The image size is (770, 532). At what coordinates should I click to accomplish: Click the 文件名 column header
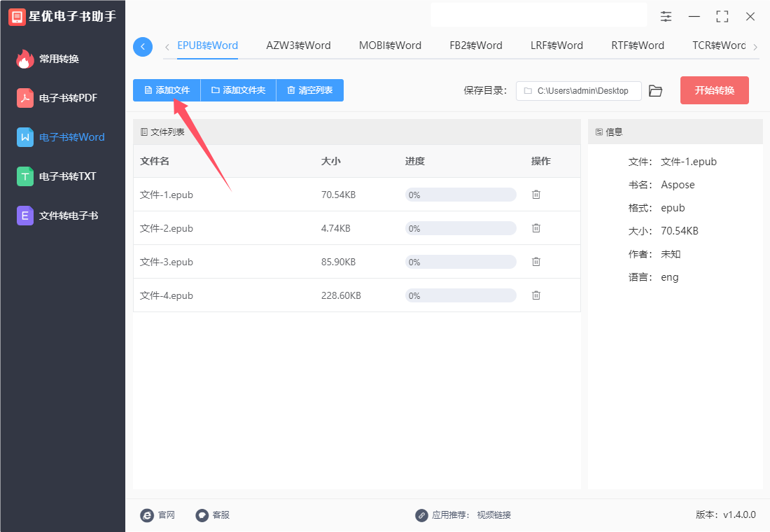click(x=155, y=161)
